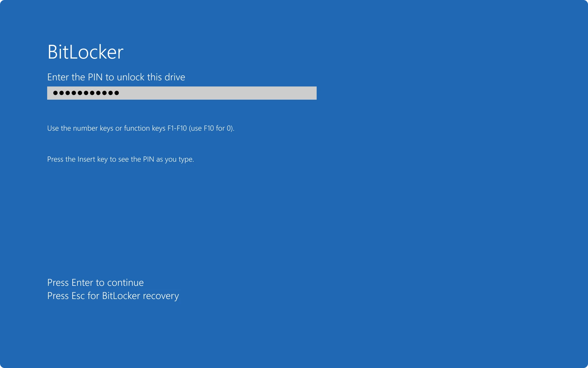Click the Enter the PIN instruction text
This screenshot has height=368, width=588.
(x=116, y=77)
